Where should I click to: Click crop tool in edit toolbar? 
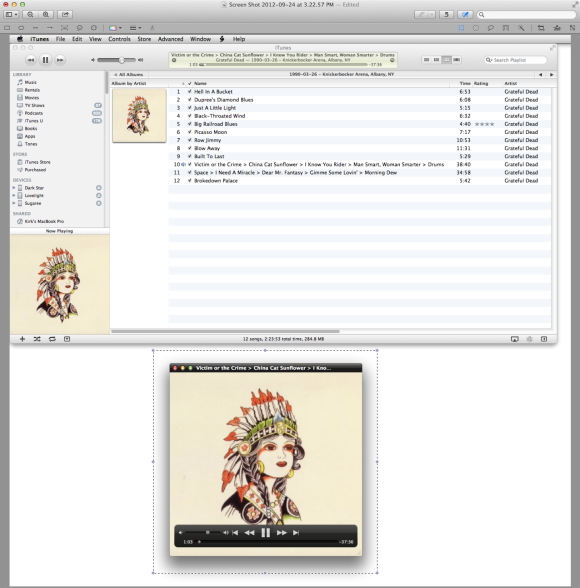tap(541, 28)
